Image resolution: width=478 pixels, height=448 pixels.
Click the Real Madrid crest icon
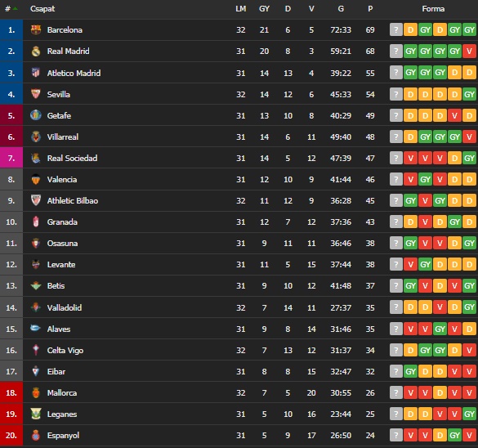tap(36, 52)
